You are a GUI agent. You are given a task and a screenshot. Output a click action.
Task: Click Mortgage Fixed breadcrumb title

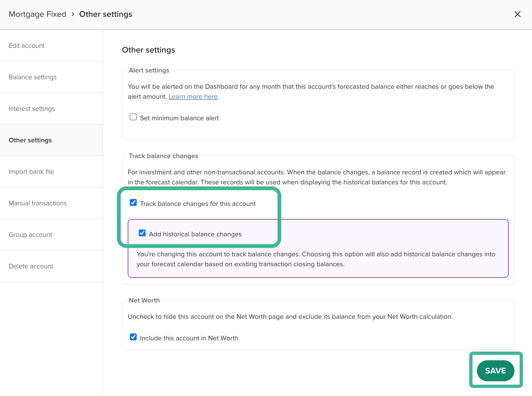click(38, 14)
